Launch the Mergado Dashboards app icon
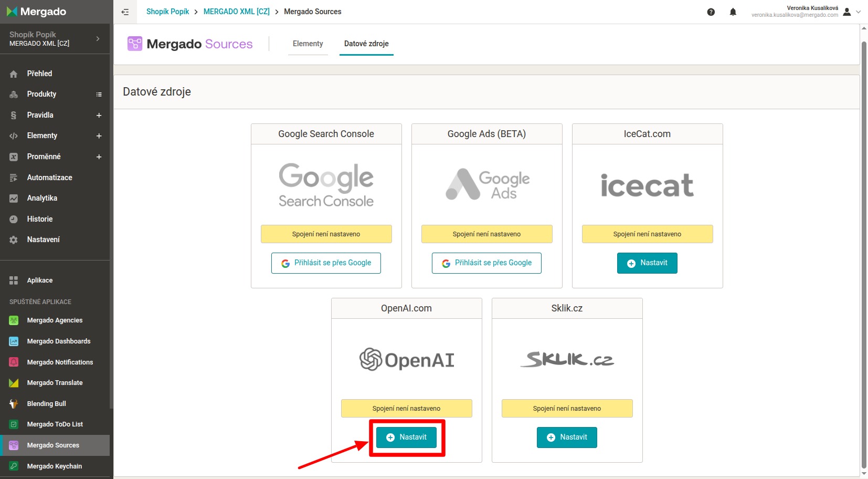The image size is (868, 479). (x=14, y=341)
